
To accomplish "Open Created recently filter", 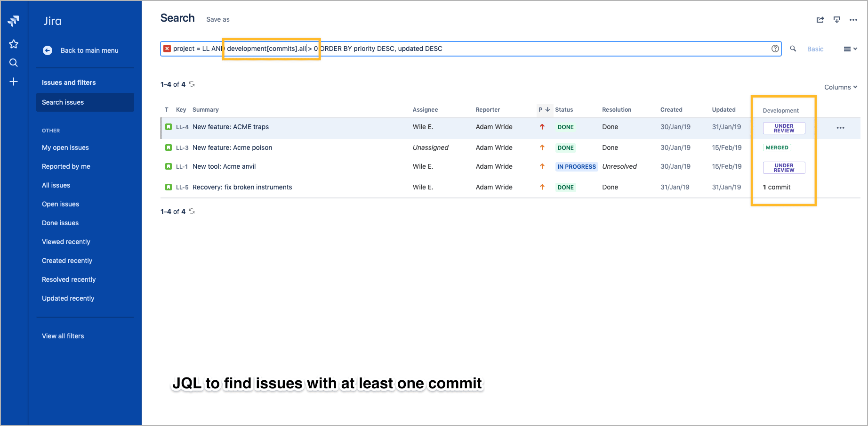I will (x=67, y=261).
